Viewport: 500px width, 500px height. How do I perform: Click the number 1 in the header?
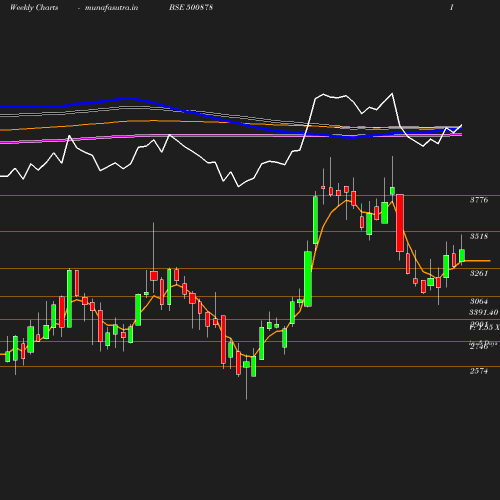tap(452, 7)
